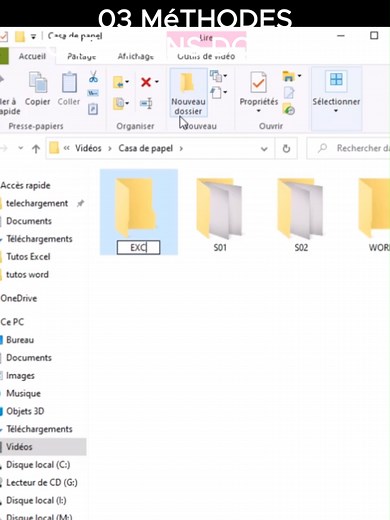Click the New item icon in Nouveau group
The width and height of the screenshot is (390, 520).
click(x=216, y=76)
